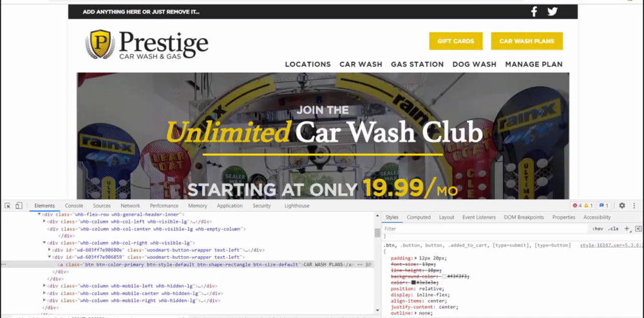
Task: Open the Event Listeners tab
Action: click(479, 218)
